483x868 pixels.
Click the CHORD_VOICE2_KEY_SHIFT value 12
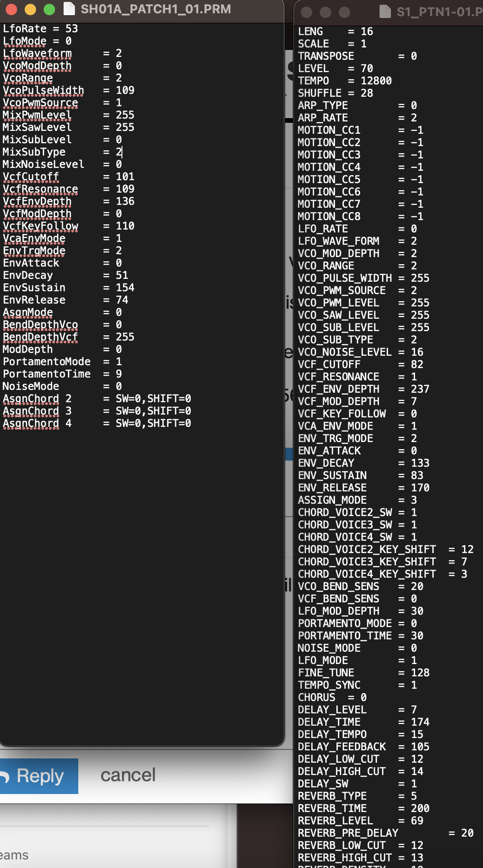point(467,549)
